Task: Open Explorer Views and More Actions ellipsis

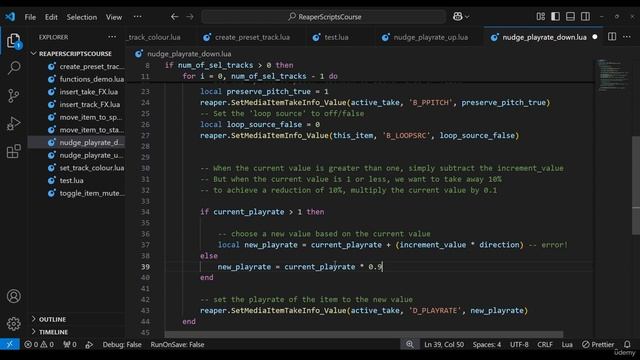Action: point(112,37)
